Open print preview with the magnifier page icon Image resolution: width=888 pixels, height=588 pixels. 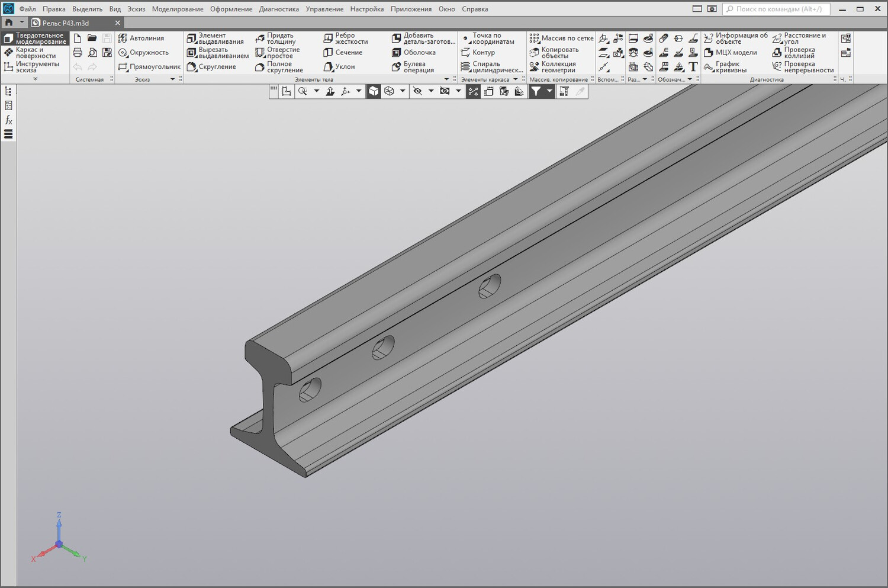(x=92, y=53)
